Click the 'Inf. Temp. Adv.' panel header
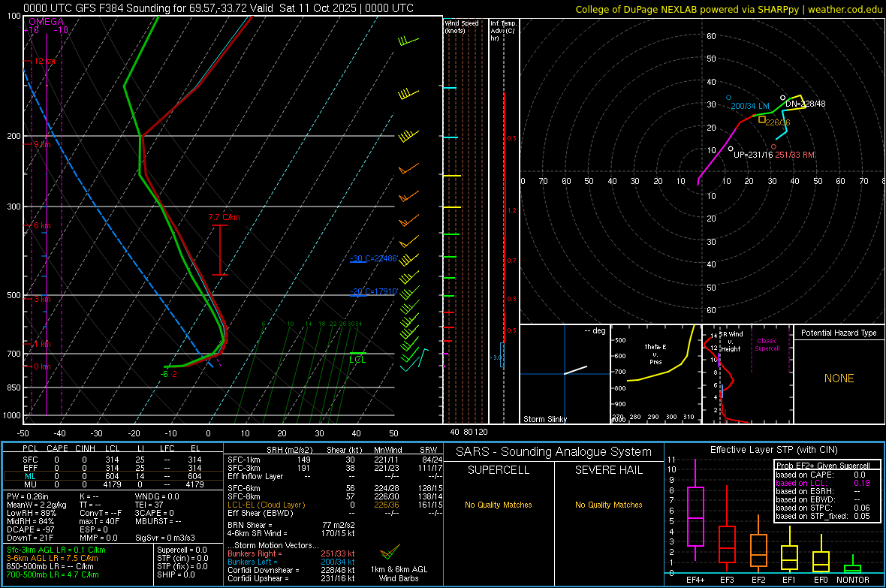Screen dimensions: 886x588 pyautogui.click(x=503, y=31)
